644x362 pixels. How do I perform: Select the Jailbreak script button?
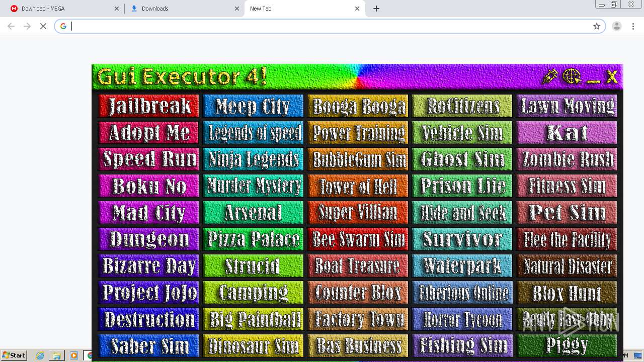coord(149,106)
